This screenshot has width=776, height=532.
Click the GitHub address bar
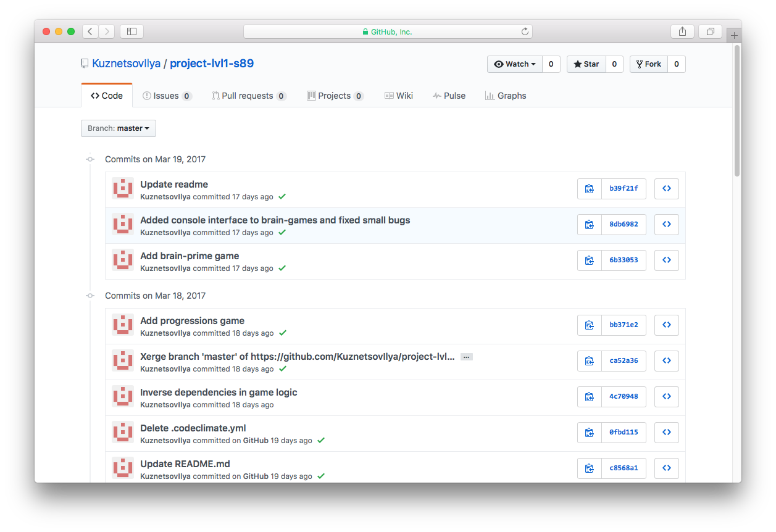[388, 31]
